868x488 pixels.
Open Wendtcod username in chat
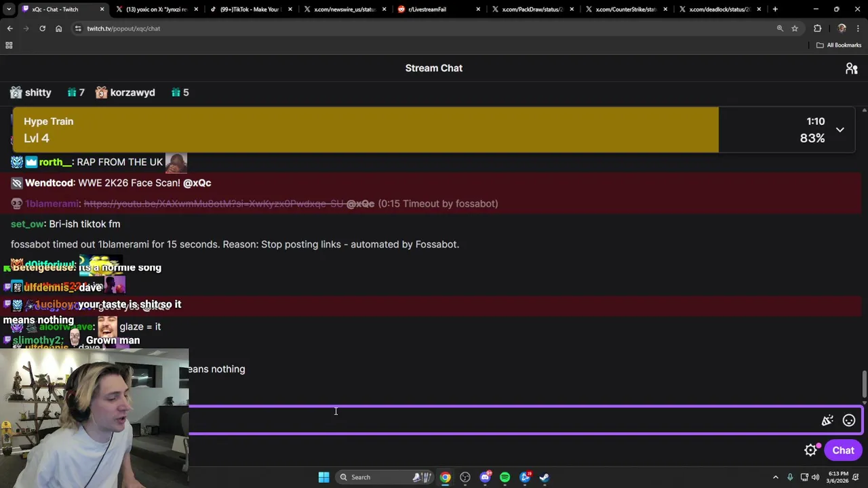point(49,183)
